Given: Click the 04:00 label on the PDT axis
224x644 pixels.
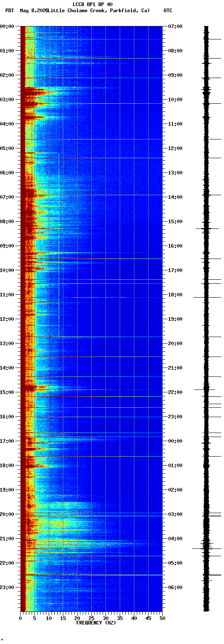Looking at the screenshot, I should (x=7, y=124).
